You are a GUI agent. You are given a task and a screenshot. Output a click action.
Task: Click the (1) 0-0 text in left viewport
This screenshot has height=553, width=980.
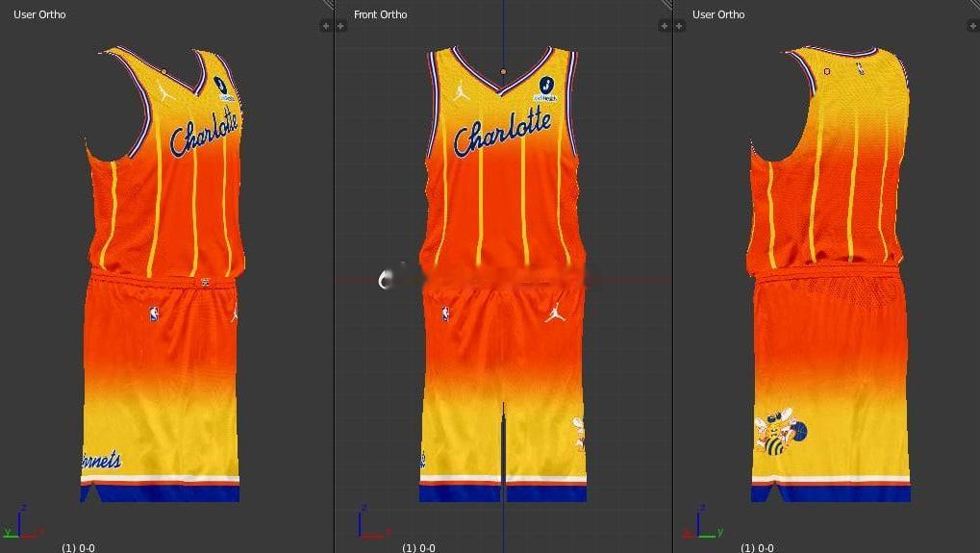(x=78, y=548)
